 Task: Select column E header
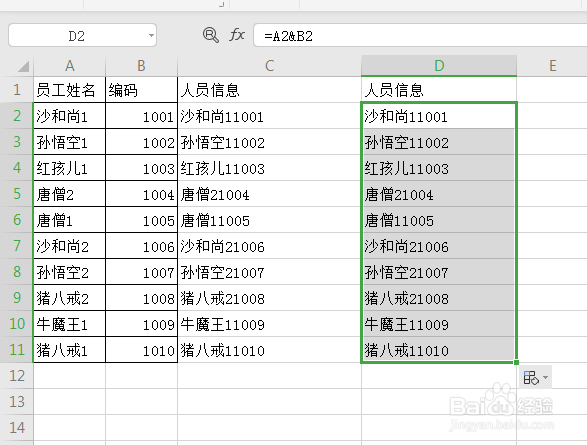[x=552, y=66]
